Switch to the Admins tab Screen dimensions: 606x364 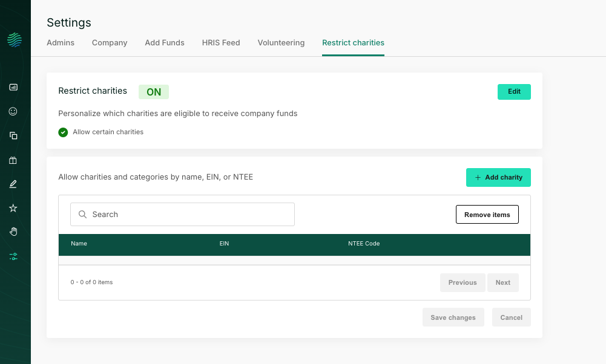pos(61,43)
